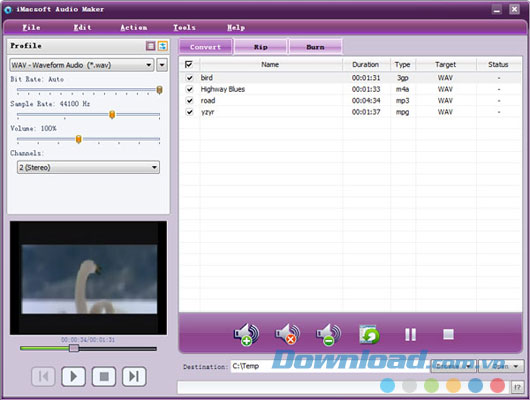
Task: Click the Sample Rate slider handle
Action: point(112,115)
